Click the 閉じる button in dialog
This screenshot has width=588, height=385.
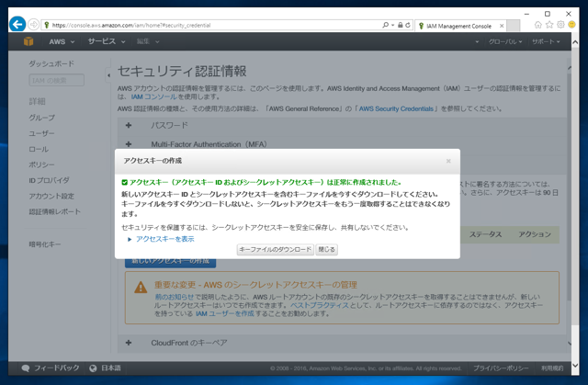click(327, 249)
